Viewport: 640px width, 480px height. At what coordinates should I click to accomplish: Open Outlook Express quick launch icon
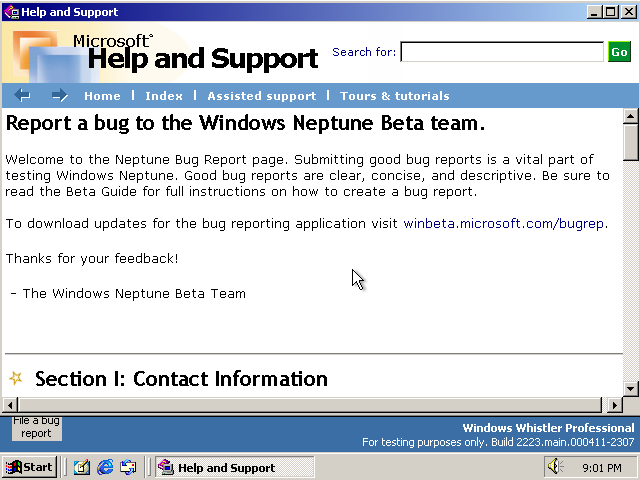point(128,467)
